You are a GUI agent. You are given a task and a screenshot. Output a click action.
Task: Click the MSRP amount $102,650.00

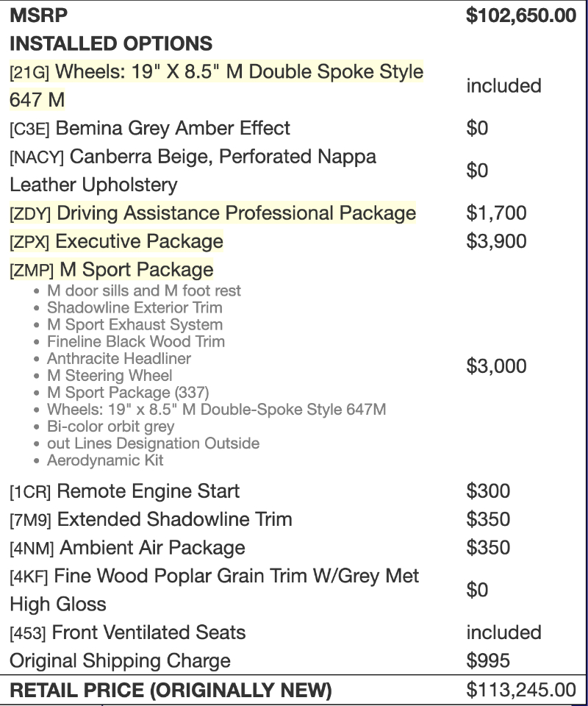(520, 15)
